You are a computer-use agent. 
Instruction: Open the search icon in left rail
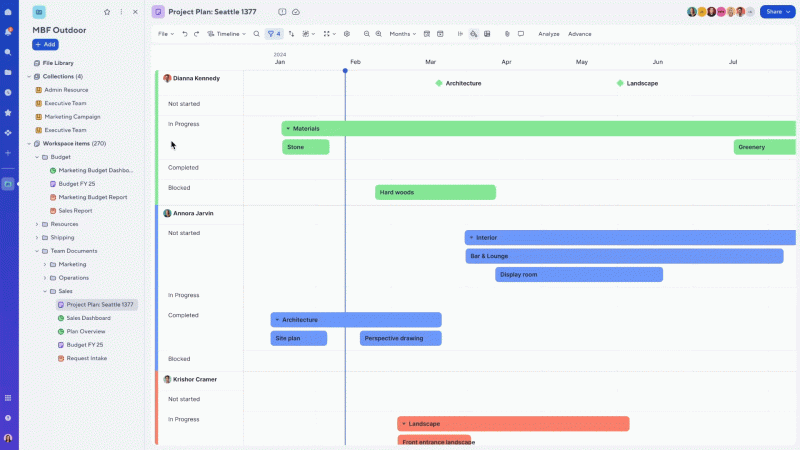8,52
